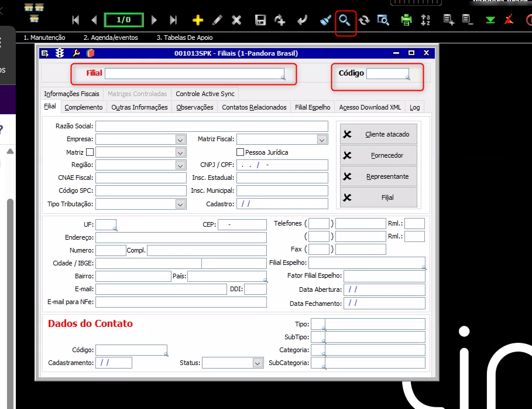
Task: Click the undo return-arrow icon
Action: (x=301, y=20)
